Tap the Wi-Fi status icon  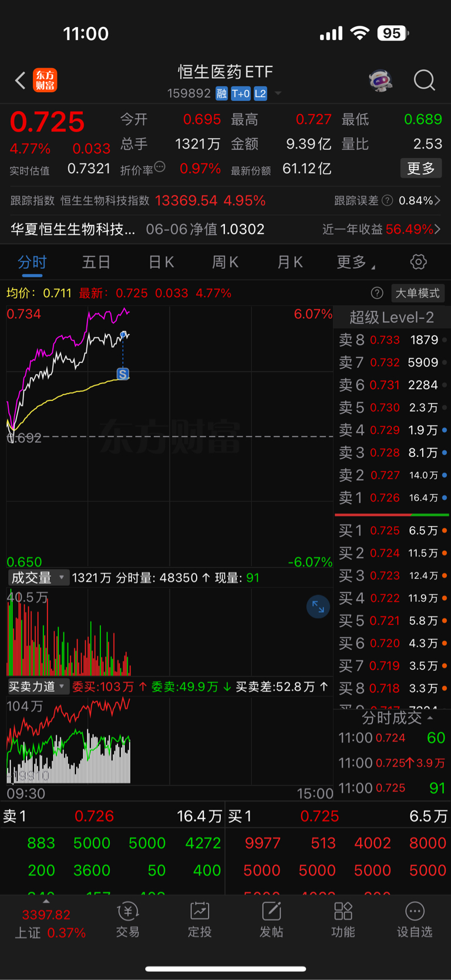click(359, 33)
